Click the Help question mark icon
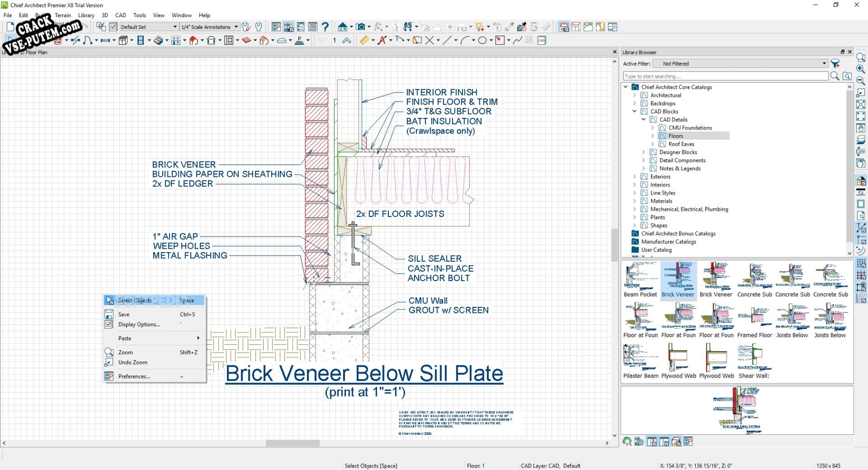 tap(325, 27)
